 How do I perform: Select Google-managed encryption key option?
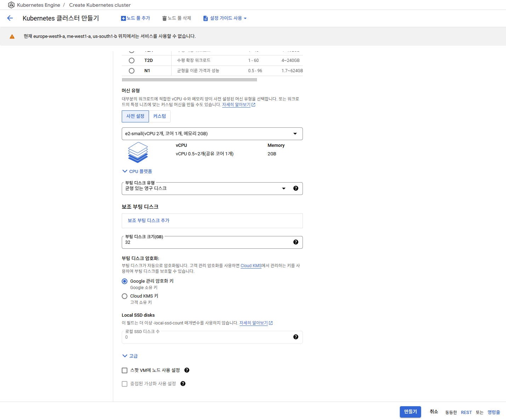click(125, 281)
